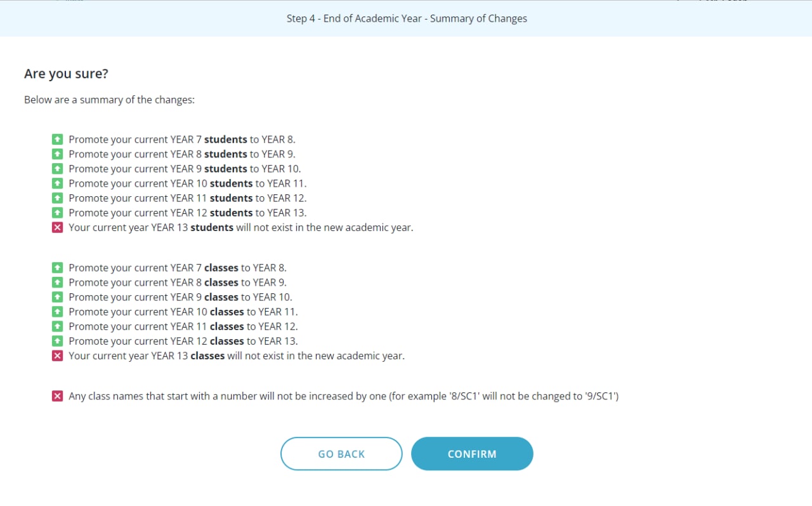Click green arrow icon for YEAR 10 students
The height and width of the screenshot is (506, 812).
click(x=57, y=183)
